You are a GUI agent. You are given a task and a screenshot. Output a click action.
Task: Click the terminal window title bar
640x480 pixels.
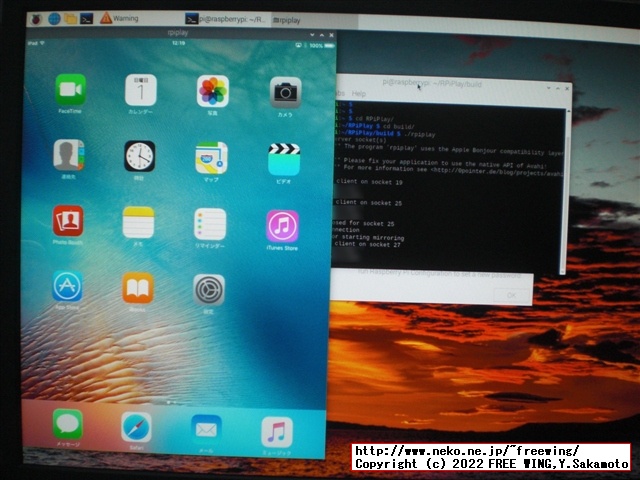pos(433,84)
